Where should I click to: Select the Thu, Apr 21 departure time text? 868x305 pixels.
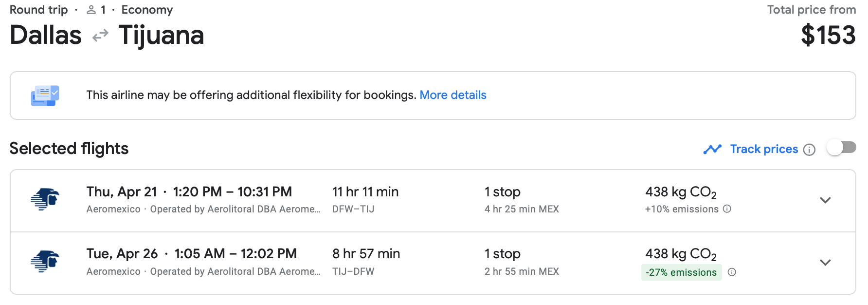[232, 192]
